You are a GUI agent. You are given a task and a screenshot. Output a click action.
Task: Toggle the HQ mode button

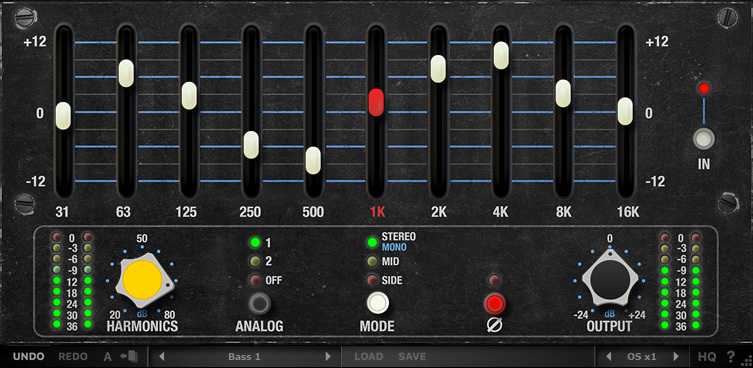coord(707,356)
